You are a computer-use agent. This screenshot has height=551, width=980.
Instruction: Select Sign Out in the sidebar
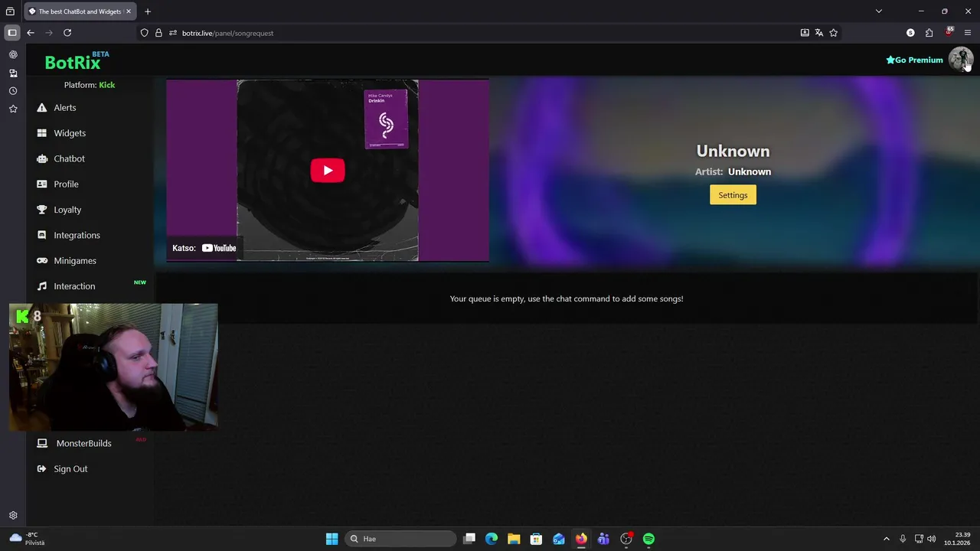[70, 469]
